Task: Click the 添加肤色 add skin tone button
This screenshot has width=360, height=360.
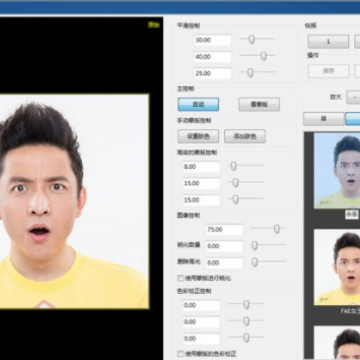Action: (245, 136)
